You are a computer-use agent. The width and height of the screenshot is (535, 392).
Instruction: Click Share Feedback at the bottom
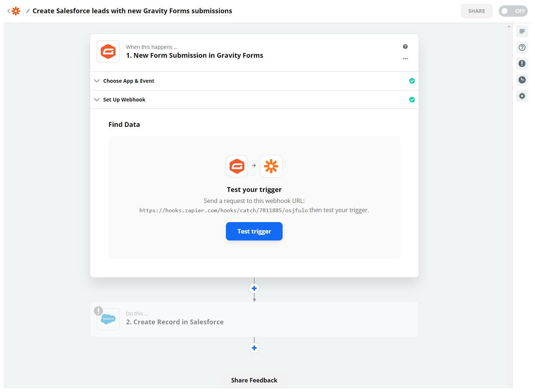pyautogui.click(x=254, y=380)
